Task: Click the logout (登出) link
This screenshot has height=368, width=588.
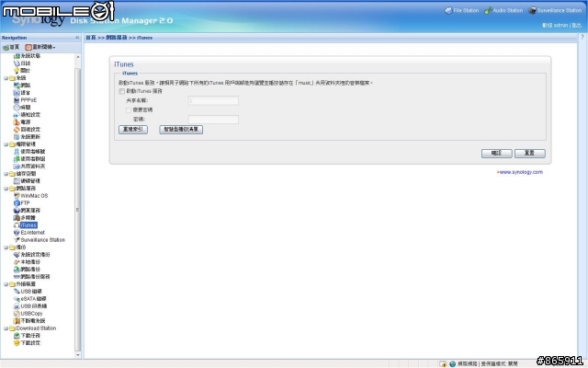Action: coord(576,25)
